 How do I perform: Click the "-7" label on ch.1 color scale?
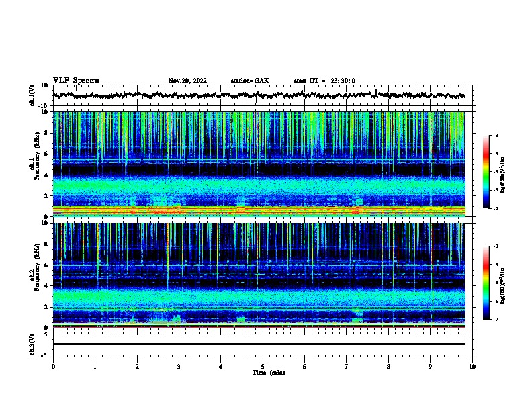[495, 209]
